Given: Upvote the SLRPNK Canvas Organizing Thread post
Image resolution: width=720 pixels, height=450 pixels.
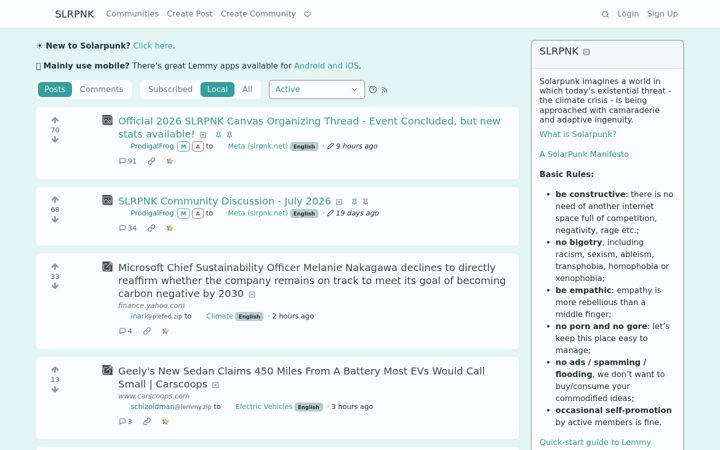Looking at the screenshot, I should coord(55,120).
